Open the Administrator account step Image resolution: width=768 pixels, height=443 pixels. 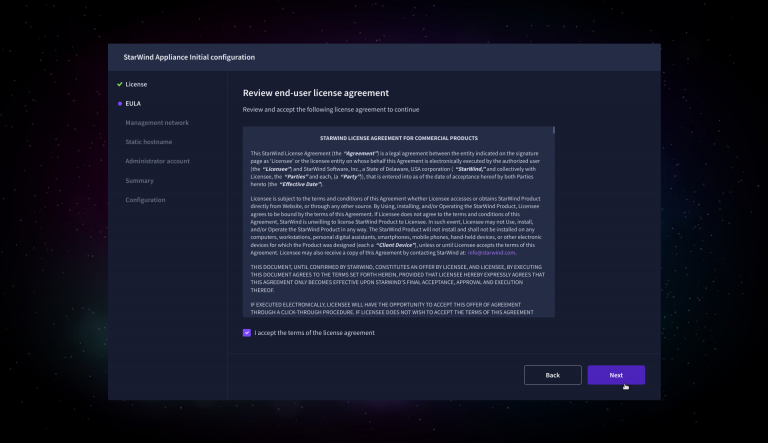pyautogui.click(x=157, y=161)
